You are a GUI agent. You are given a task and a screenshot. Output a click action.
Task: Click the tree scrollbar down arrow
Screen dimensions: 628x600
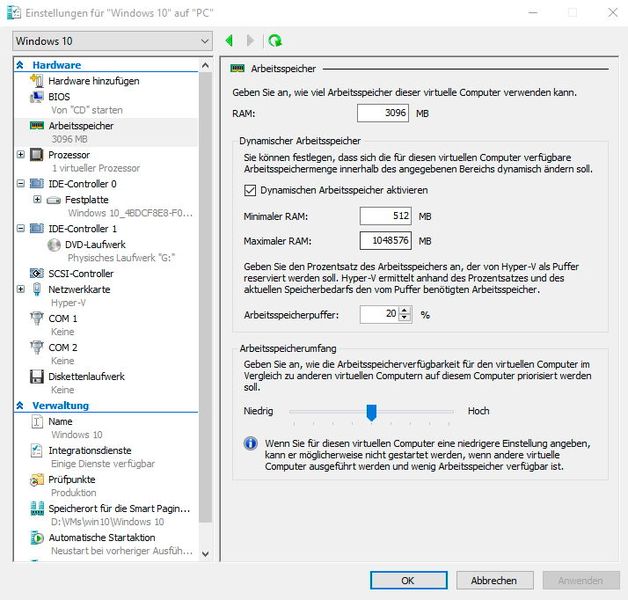pyautogui.click(x=205, y=554)
